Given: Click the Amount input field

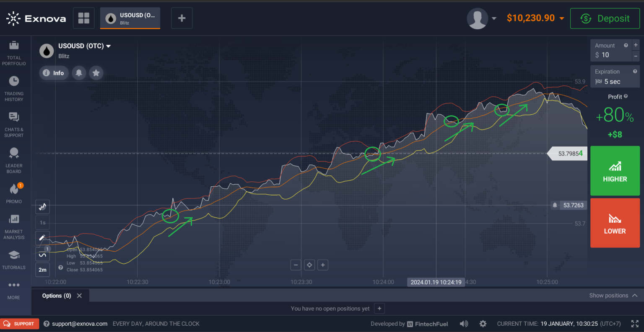Looking at the screenshot, I should (610, 55).
